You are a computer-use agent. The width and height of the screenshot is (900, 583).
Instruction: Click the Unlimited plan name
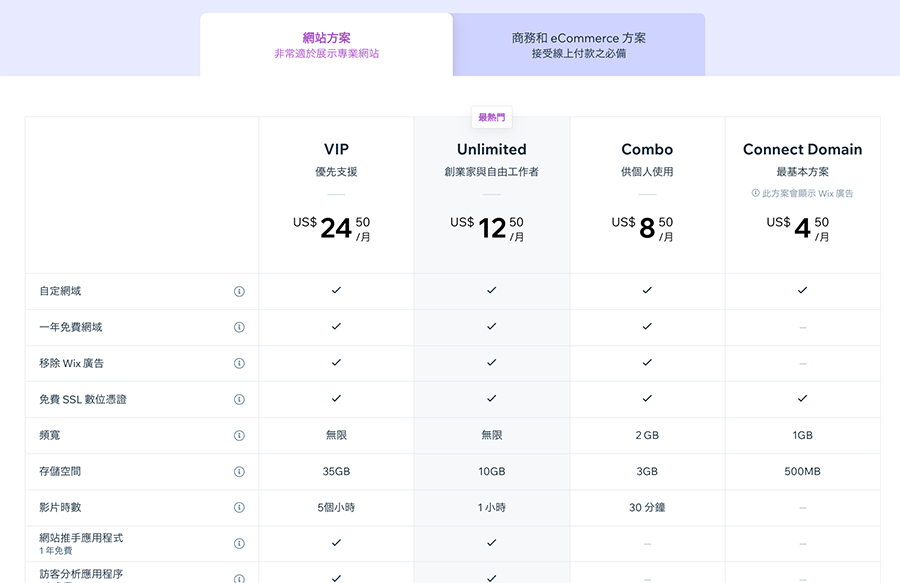[491, 149]
